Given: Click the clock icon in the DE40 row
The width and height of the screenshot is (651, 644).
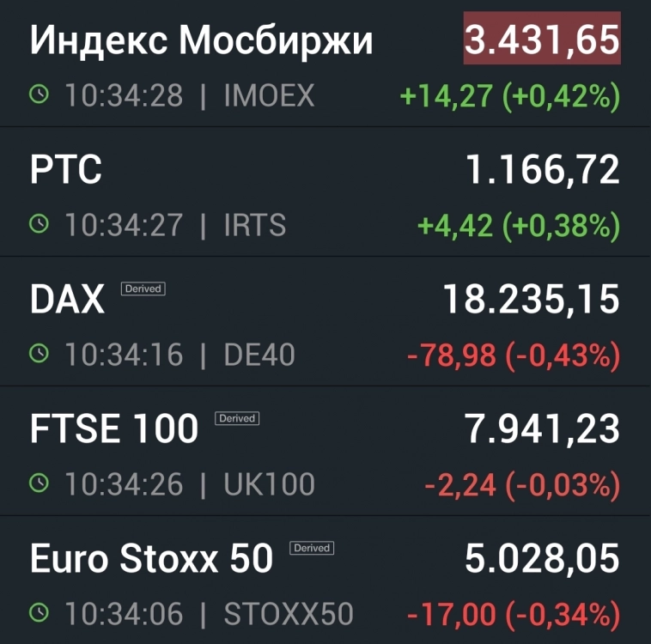Looking at the screenshot, I should tap(40, 354).
